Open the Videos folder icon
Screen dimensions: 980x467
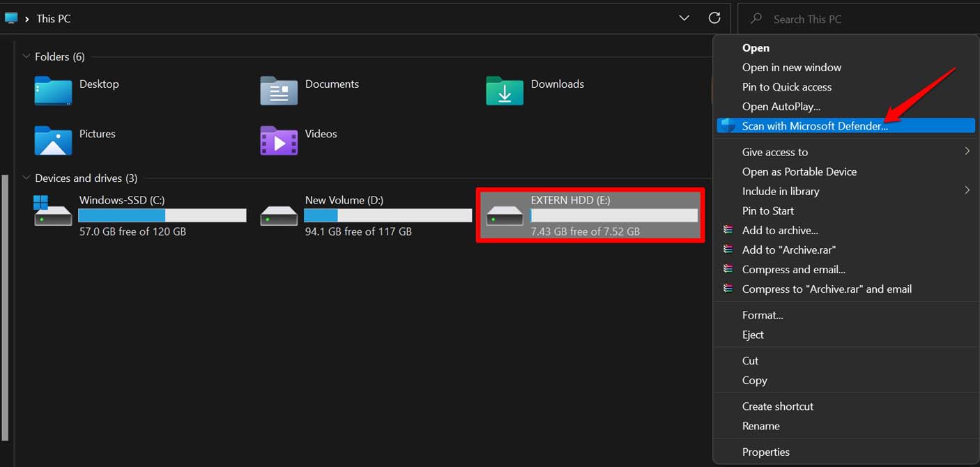pyautogui.click(x=278, y=141)
